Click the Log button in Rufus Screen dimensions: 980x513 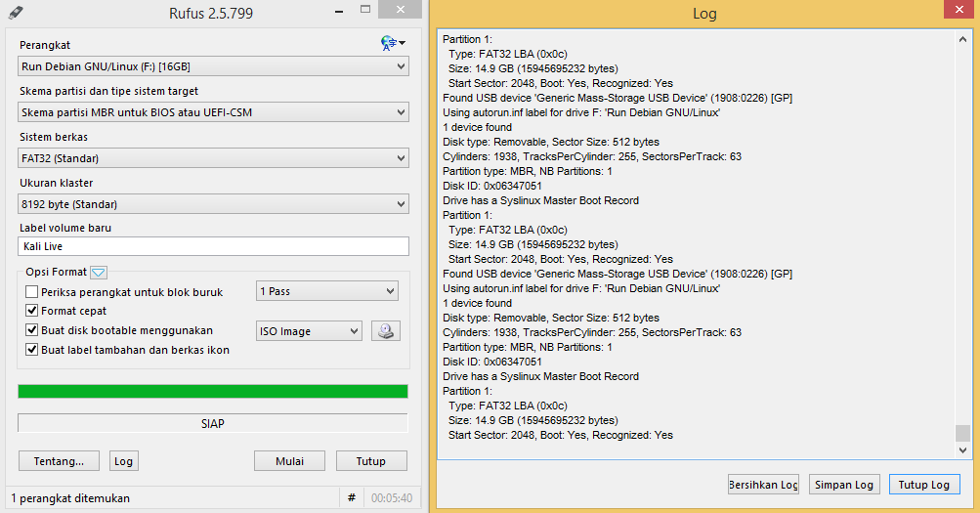123,461
